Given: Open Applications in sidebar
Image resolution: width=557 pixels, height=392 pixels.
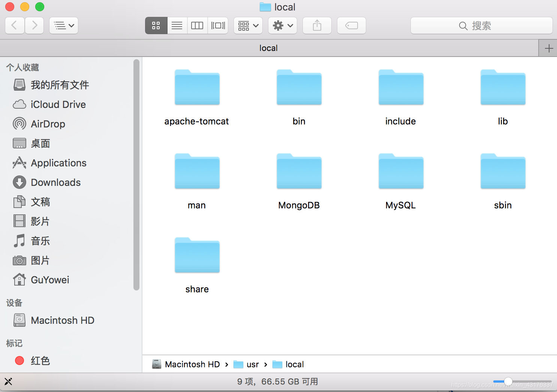Looking at the screenshot, I should 58,163.
